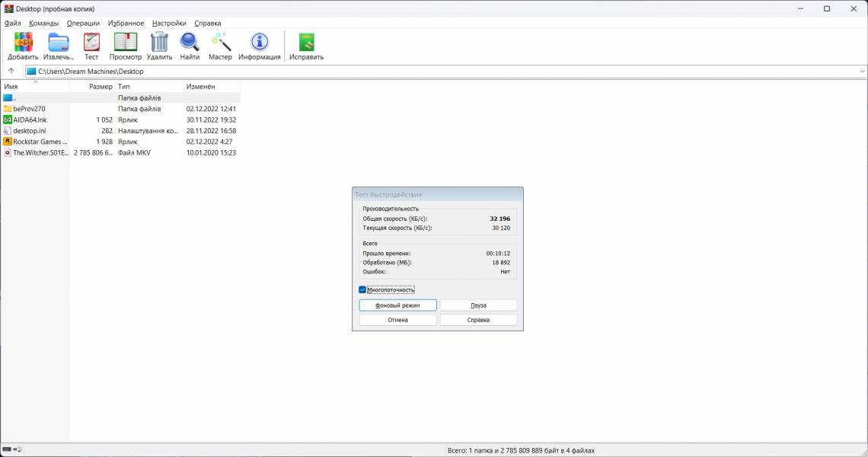Click status bar text 'Всего: 1 папка'
868x457 pixels.
click(472, 450)
